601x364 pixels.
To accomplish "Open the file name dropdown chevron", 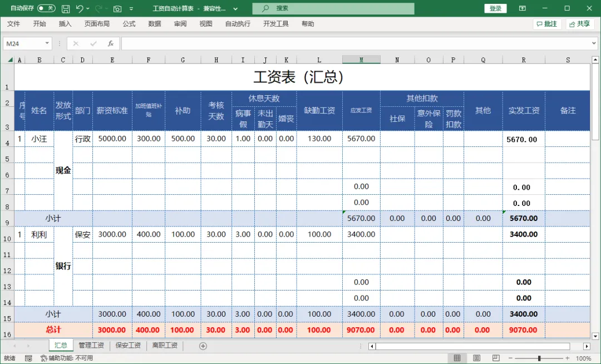I will point(235,8).
